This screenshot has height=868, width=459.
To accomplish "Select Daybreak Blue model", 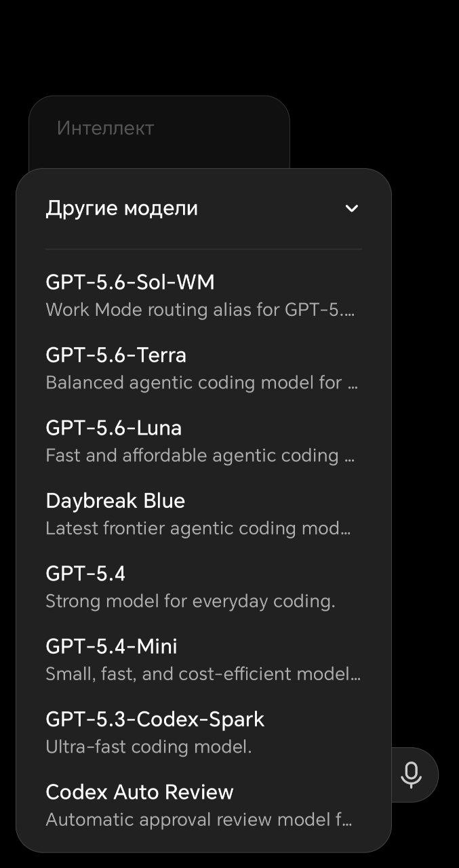I will pyautogui.click(x=203, y=514).
